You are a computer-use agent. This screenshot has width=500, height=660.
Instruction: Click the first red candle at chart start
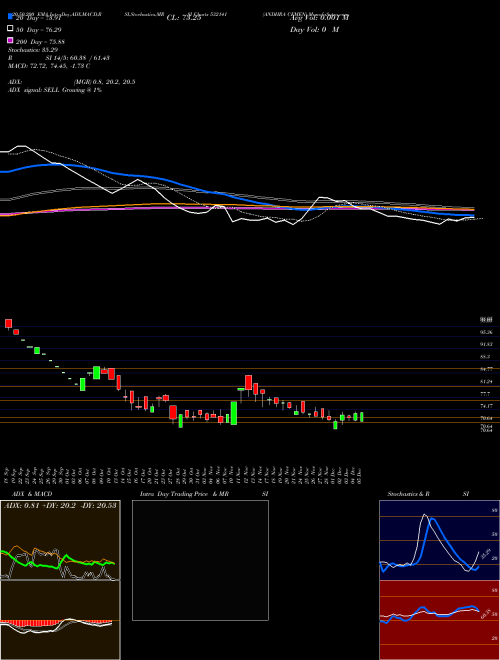[x=8, y=323]
